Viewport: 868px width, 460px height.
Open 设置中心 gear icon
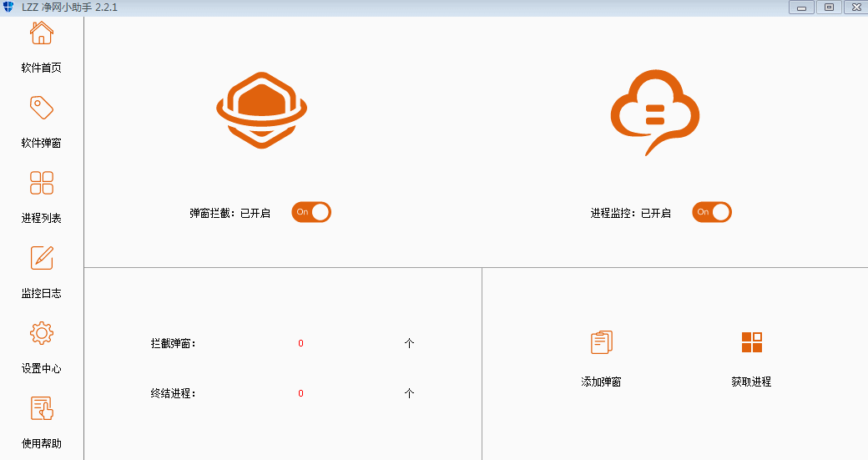coord(42,333)
